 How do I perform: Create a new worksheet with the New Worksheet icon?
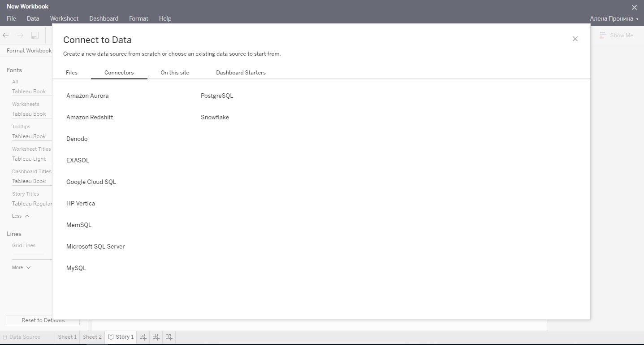pyautogui.click(x=143, y=336)
